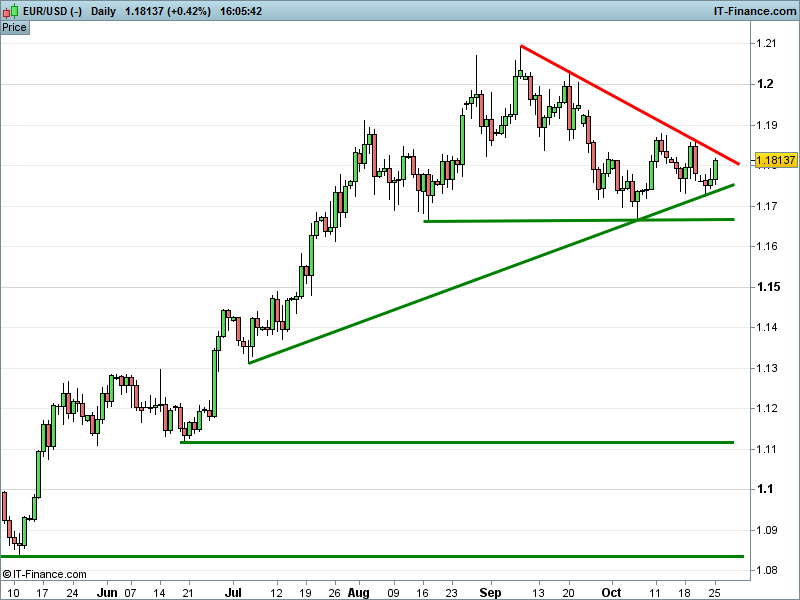This screenshot has width=800, height=600.
Task: Click the Sep label on the date axis
Action: [x=490, y=593]
